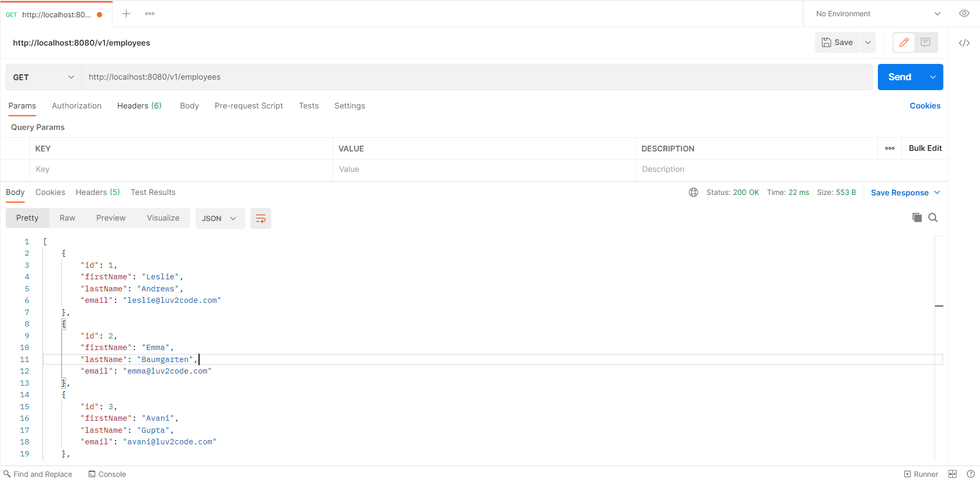The image size is (980, 481).
Task: Copy the response body
Action: click(x=917, y=217)
